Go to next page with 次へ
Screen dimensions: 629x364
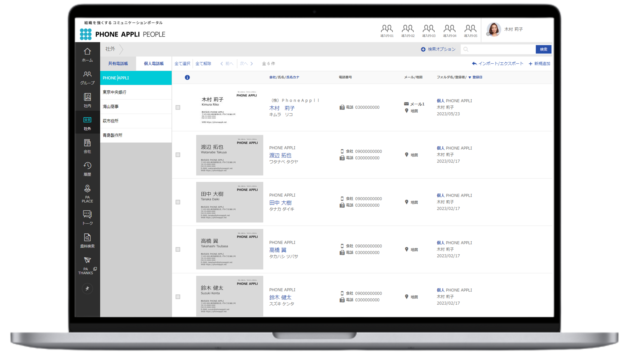tap(246, 64)
